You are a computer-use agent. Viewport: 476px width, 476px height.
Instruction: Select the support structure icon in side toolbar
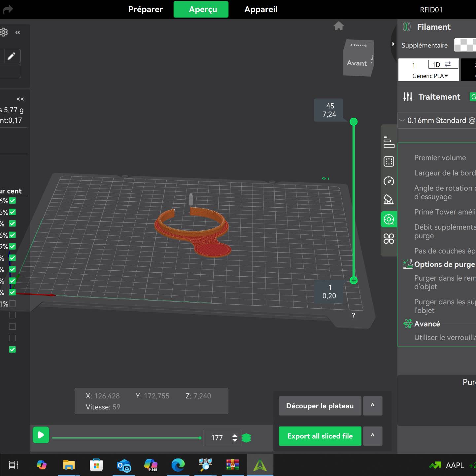pos(389,200)
